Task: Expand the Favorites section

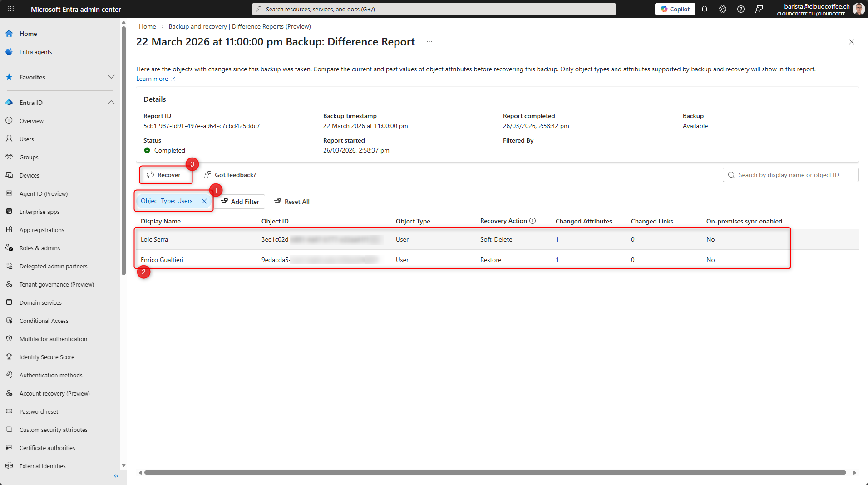Action: pyautogui.click(x=111, y=77)
